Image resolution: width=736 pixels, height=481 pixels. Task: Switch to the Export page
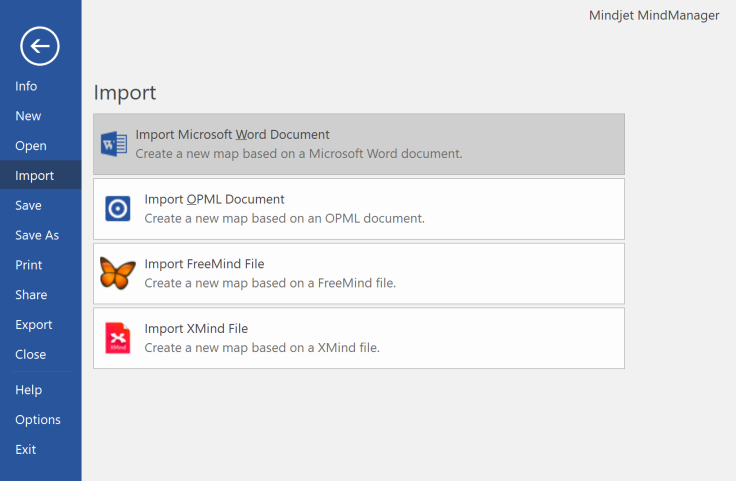(x=34, y=325)
